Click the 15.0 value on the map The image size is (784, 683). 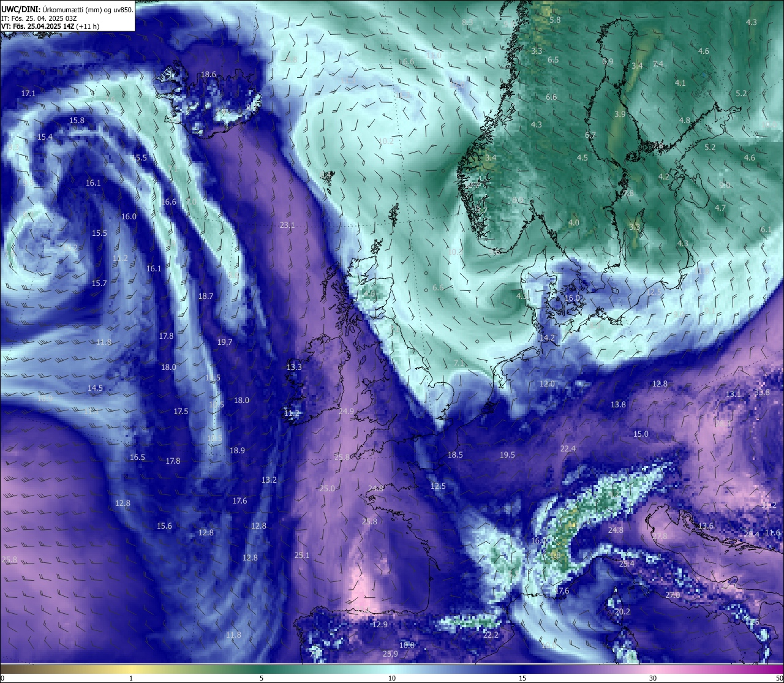(641, 434)
